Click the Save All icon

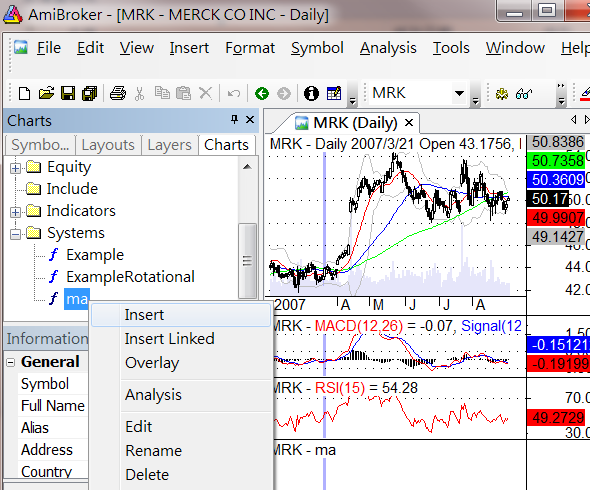point(90,93)
